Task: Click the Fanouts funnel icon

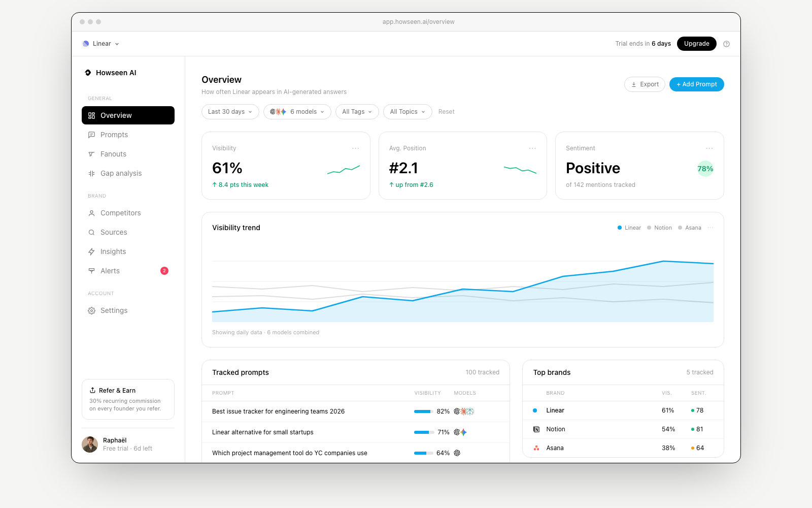Action: [x=92, y=154]
